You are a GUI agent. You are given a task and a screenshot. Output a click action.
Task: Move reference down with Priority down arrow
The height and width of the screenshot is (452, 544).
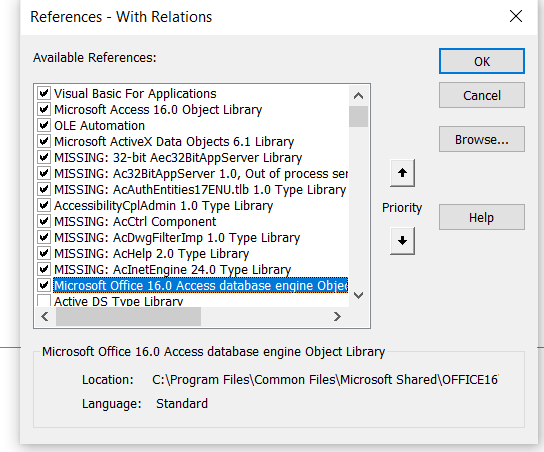click(x=402, y=241)
